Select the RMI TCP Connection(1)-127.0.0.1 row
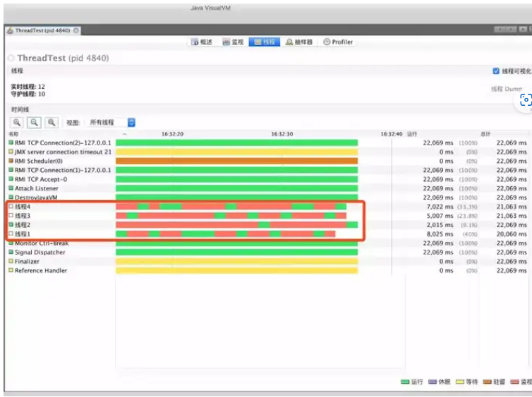Viewport: 532px width, 397px height. point(268,170)
